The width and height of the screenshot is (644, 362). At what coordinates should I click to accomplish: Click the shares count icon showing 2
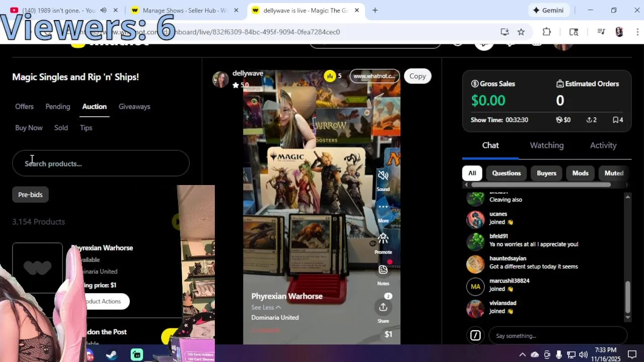click(589, 120)
